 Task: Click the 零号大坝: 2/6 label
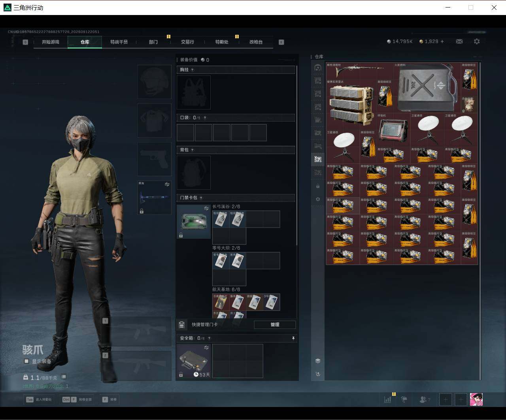(226, 248)
